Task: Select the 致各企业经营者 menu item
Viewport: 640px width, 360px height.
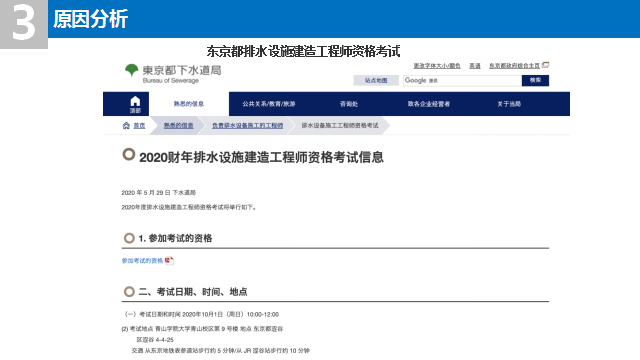Action: (x=429, y=104)
